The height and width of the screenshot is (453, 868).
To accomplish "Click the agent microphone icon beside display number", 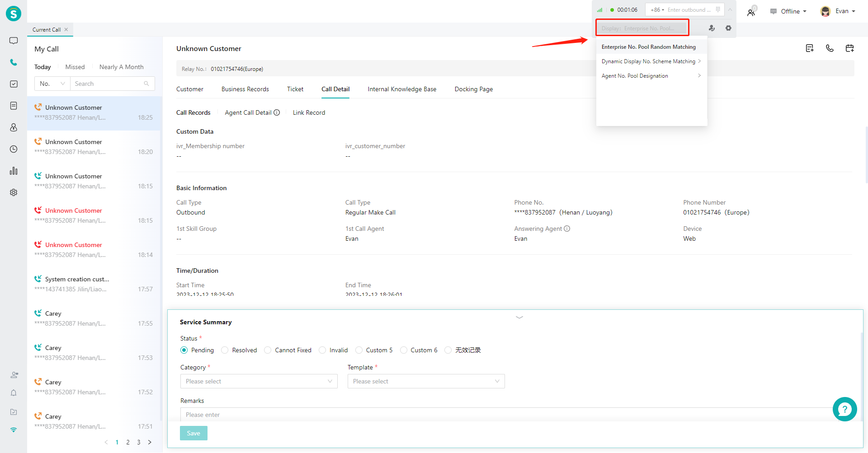I will [x=712, y=28].
